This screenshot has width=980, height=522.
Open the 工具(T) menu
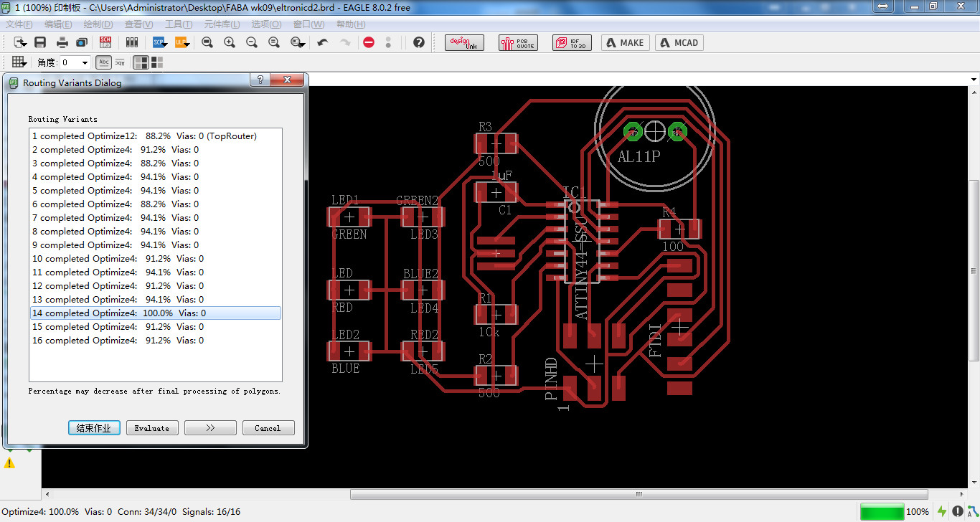coord(179,24)
